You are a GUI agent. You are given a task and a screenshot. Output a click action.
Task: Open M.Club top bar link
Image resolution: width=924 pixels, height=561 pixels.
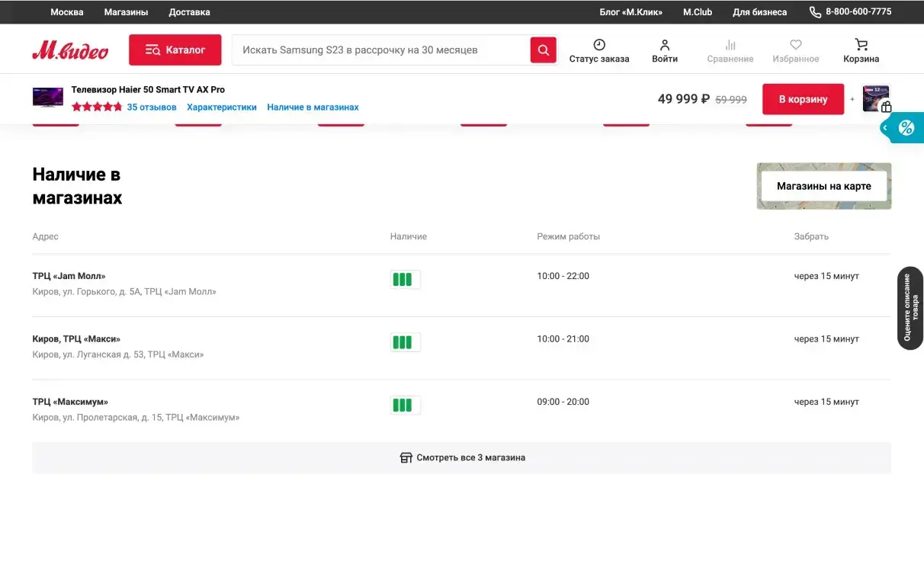click(698, 12)
